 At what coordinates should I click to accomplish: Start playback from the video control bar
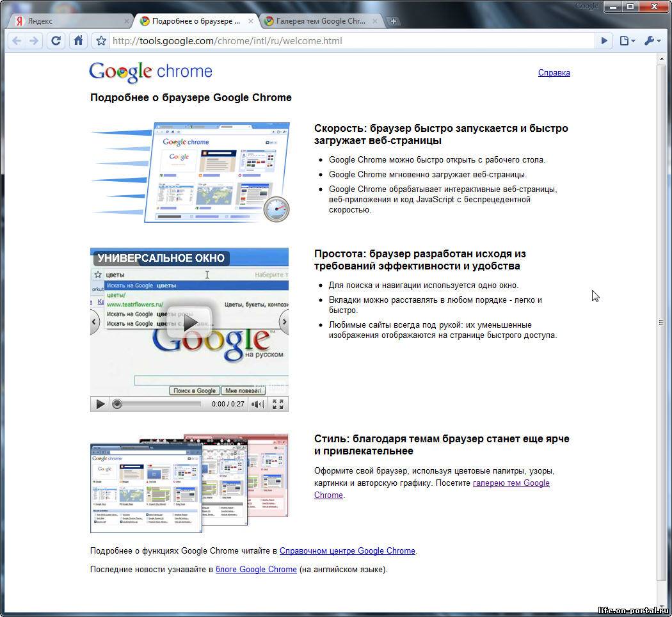(x=100, y=404)
